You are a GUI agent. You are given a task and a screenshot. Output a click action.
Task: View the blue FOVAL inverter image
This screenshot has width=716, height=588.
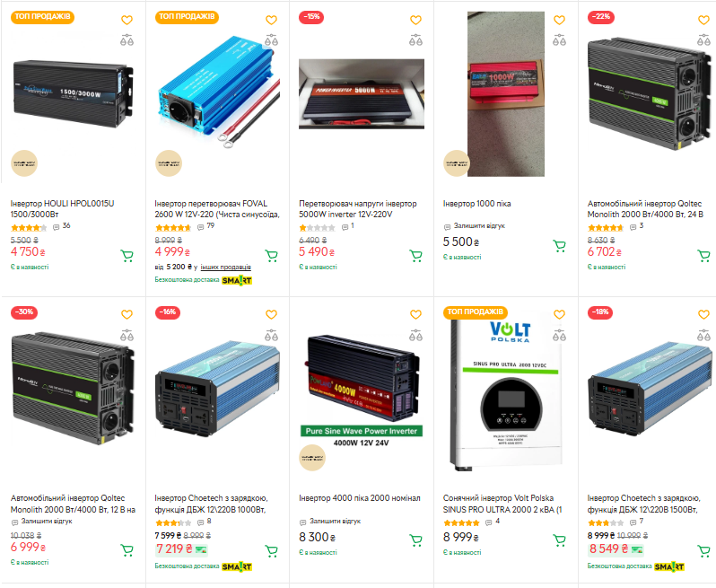[x=219, y=92]
